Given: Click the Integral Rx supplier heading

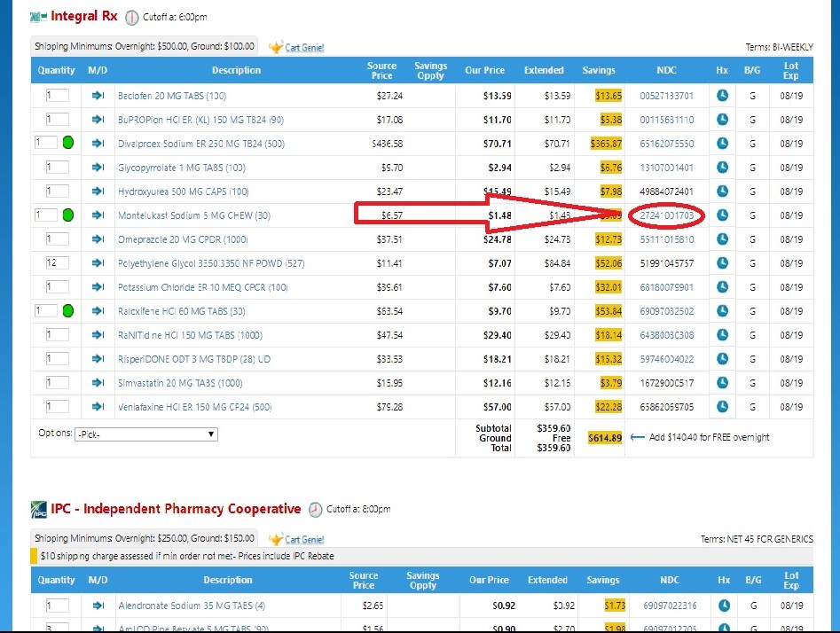Looking at the screenshot, I should pos(84,16).
